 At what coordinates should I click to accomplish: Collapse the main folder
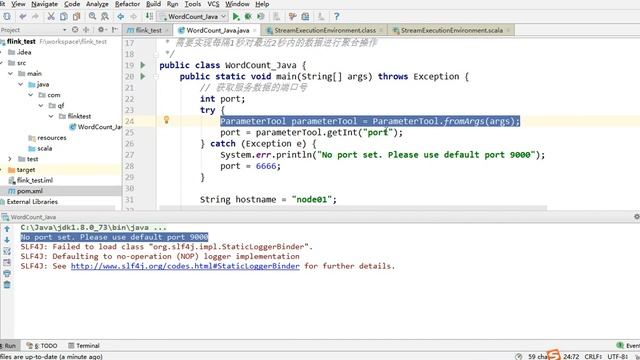[11, 73]
